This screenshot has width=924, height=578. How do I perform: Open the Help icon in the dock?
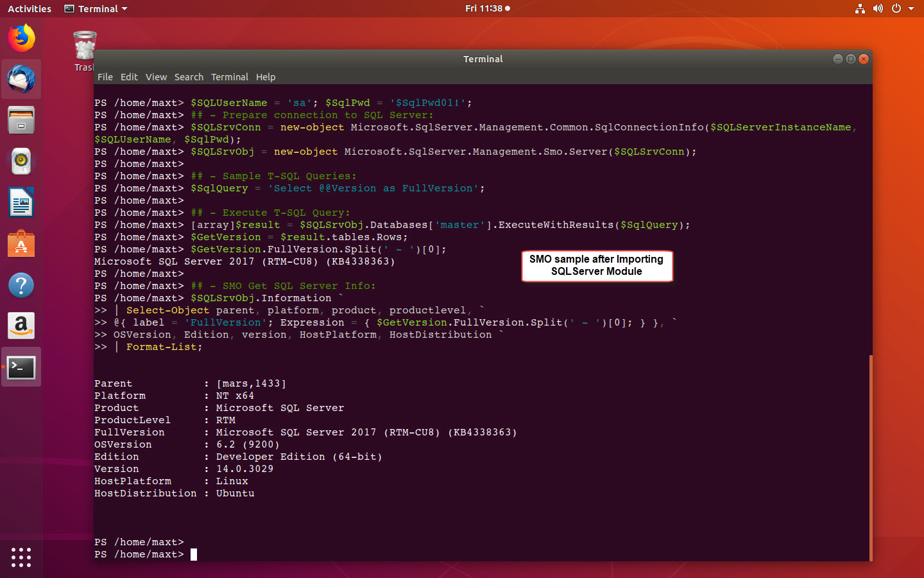tap(21, 285)
